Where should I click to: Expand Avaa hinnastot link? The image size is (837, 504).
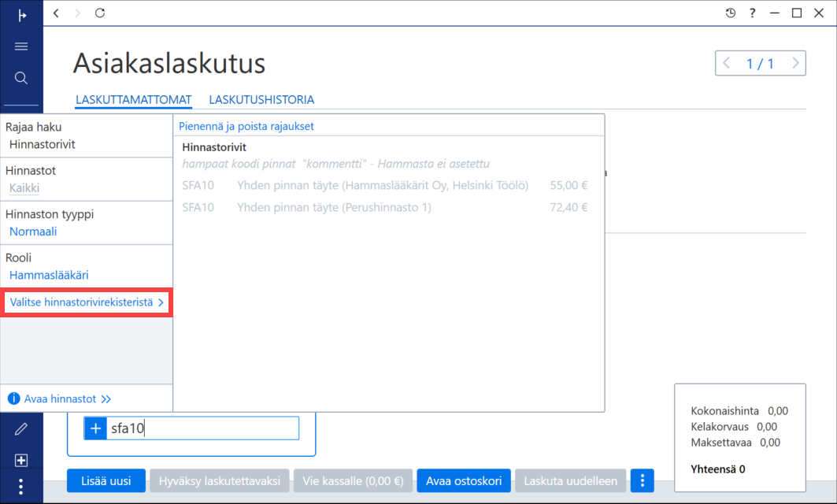60,398
